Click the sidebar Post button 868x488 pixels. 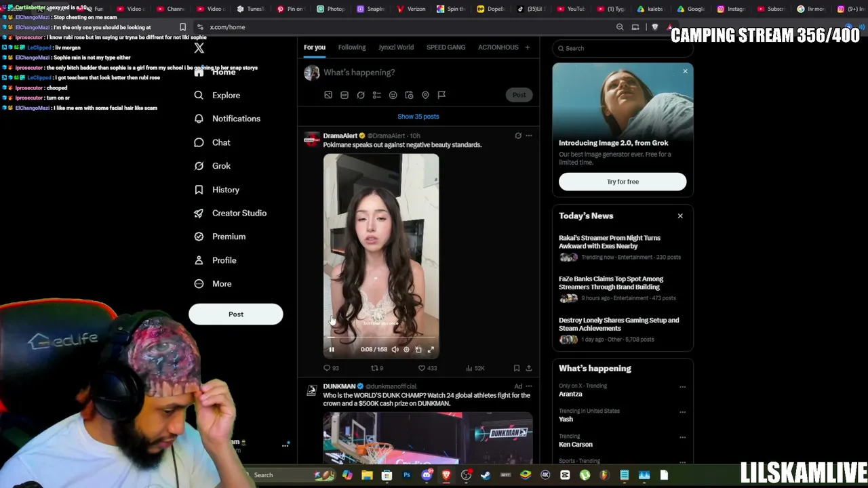point(236,314)
